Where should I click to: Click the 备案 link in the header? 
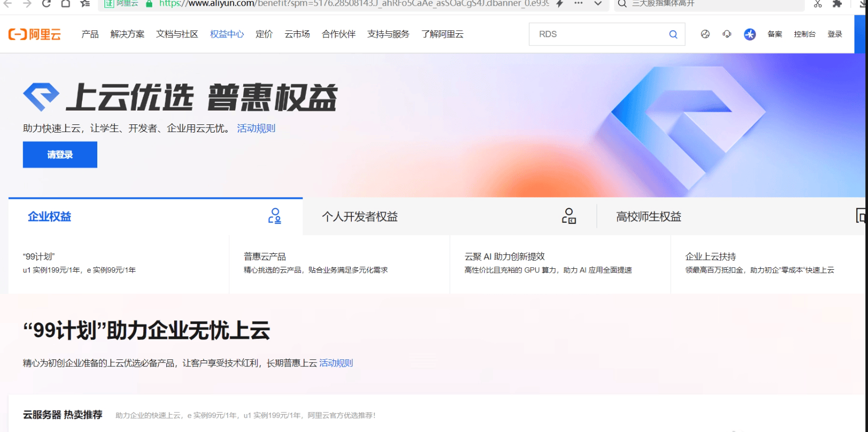pyautogui.click(x=775, y=34)
